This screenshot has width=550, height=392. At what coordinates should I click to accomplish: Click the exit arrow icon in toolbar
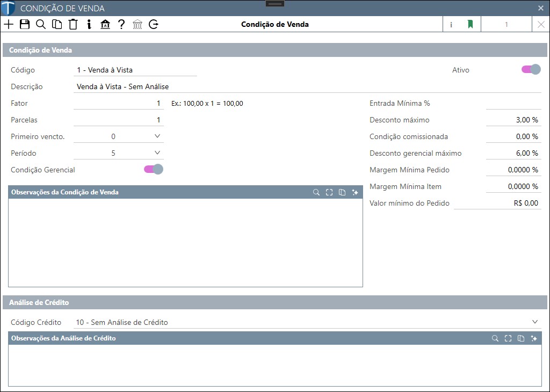[154, 24]
